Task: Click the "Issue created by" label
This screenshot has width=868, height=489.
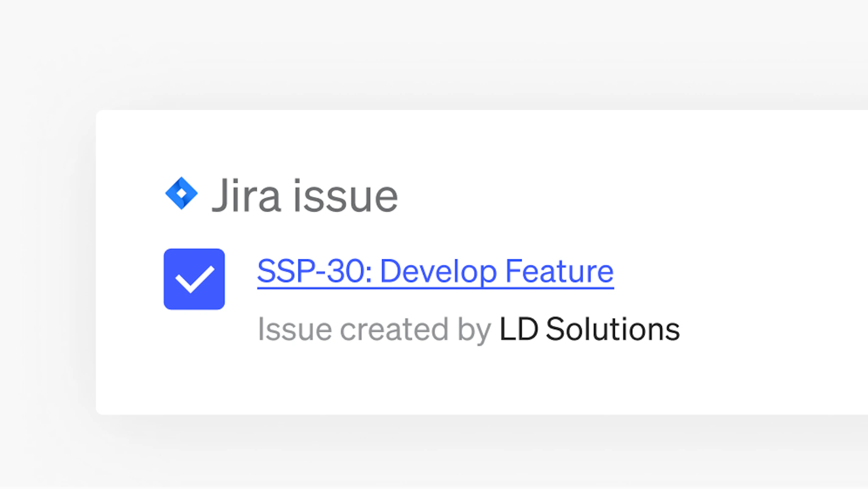Action: 374,329
